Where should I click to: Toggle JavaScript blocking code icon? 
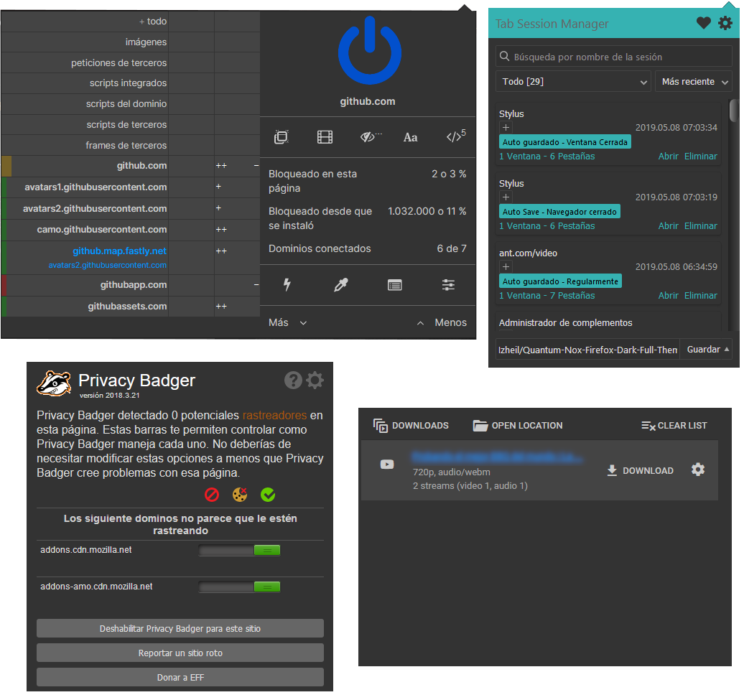(456, 136)
